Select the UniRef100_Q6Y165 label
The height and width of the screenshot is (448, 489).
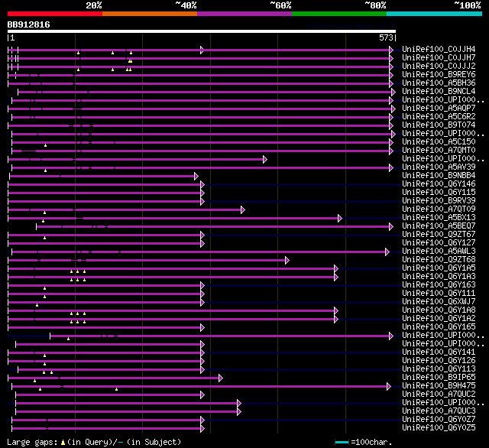tap(439, 327)
